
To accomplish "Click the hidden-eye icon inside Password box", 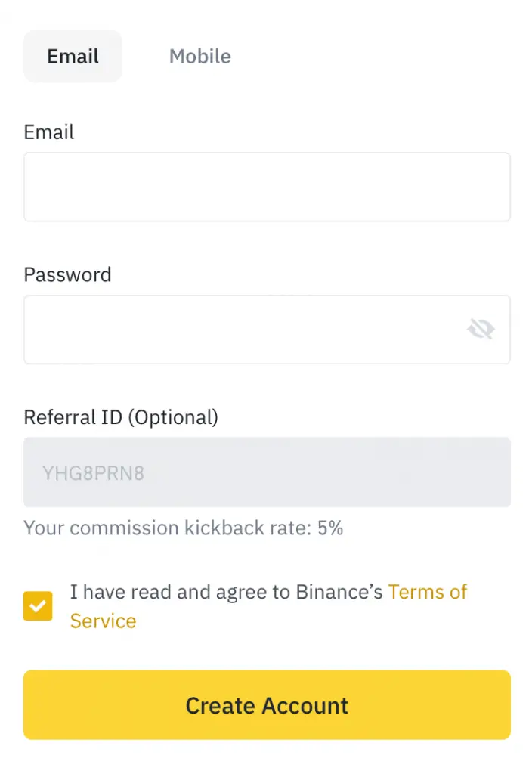I will (481, 329).
